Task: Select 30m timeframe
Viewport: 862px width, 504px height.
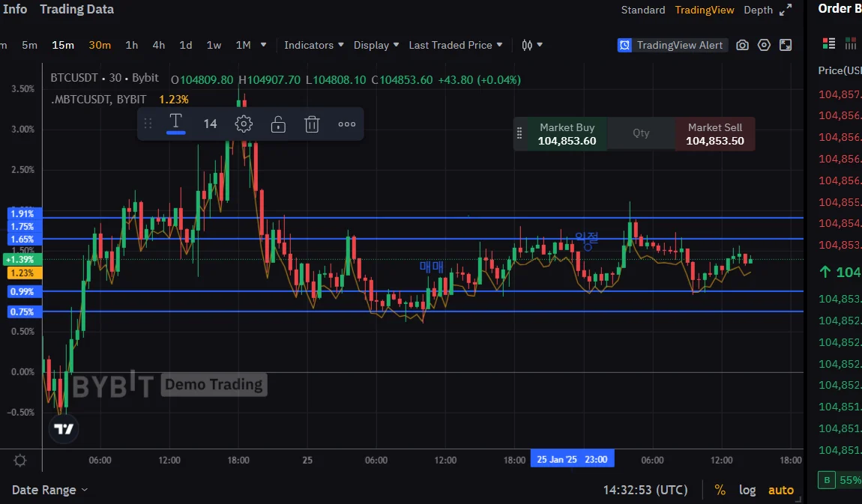Action: (100, 45)
